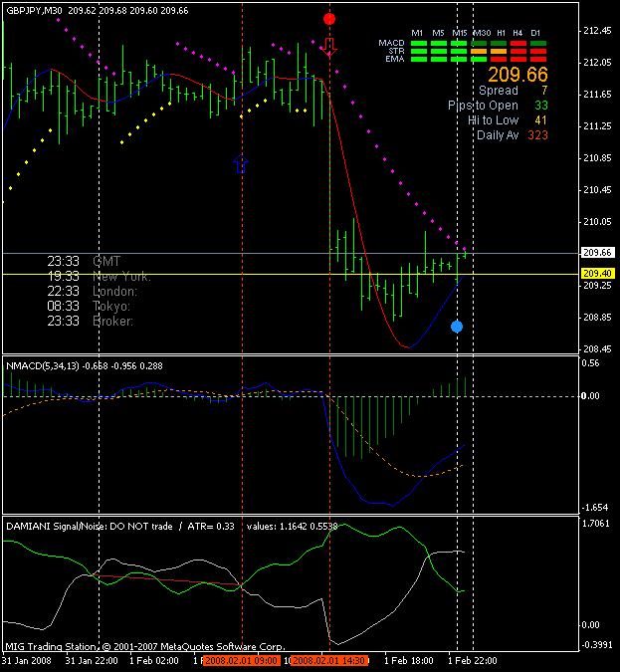The image size is (620, 672).
Task: Click the NMACD(5,34,13) indicator label
Action: [x=43, y=366]
